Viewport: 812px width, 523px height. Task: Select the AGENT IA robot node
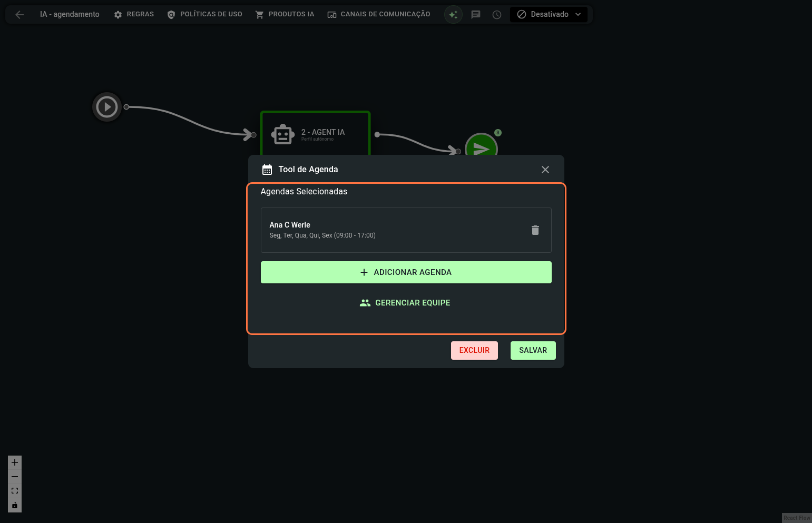315,134
